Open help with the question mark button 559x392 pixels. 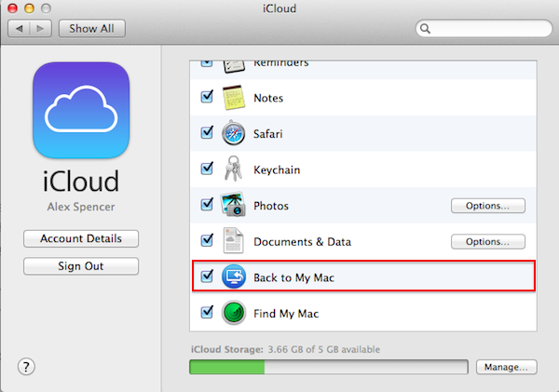point(26,367)
